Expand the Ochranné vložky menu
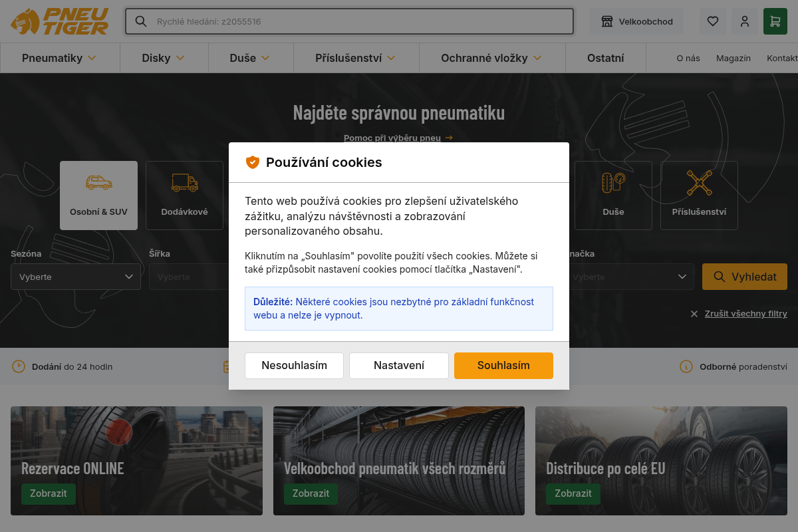This screenshot has height=532, width=798. click(492, 58)
